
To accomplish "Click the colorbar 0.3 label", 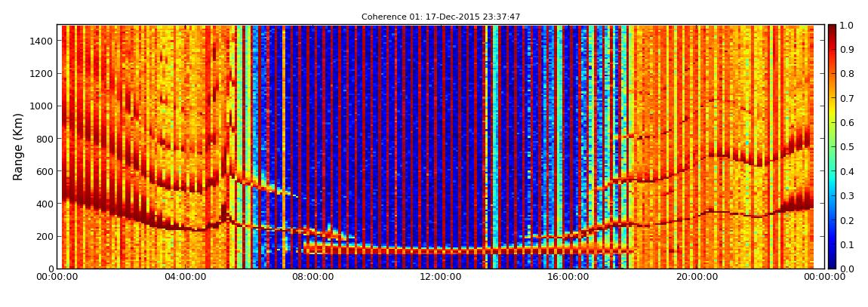I will (846, 196).
